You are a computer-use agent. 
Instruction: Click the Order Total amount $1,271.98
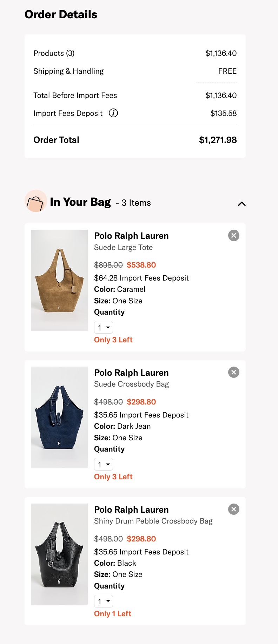click(x=218, y=140)
